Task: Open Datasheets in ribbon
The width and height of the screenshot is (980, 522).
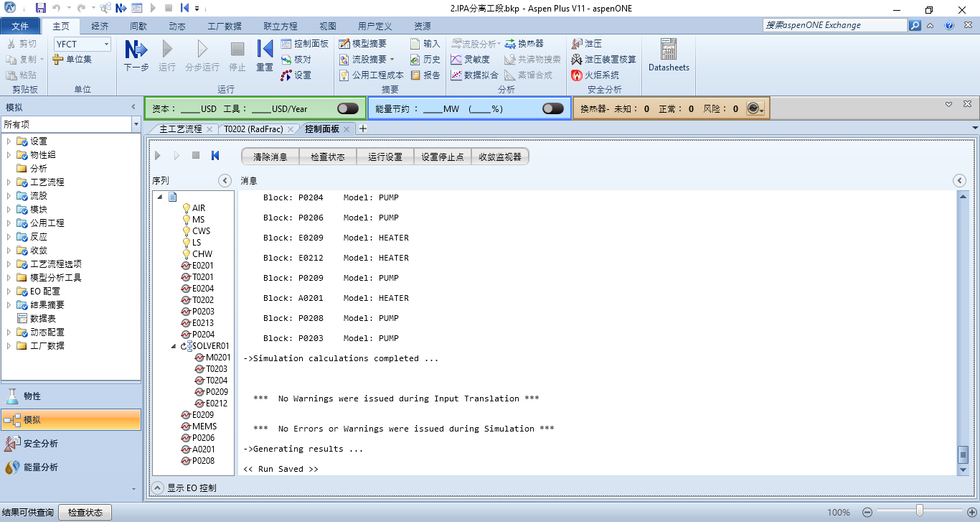Action: click(669, 55)
